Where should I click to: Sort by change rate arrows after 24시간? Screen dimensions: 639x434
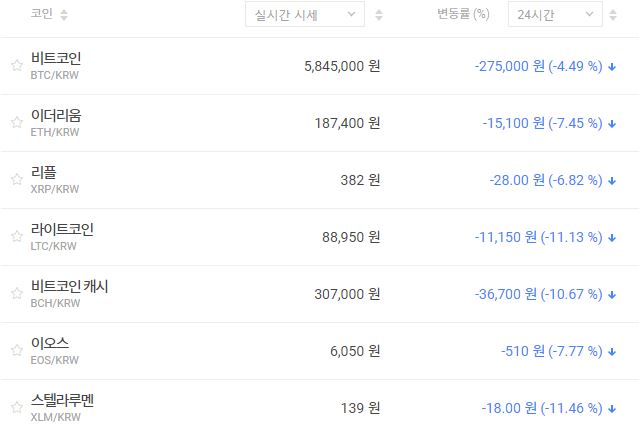click(x=612, y=15)
